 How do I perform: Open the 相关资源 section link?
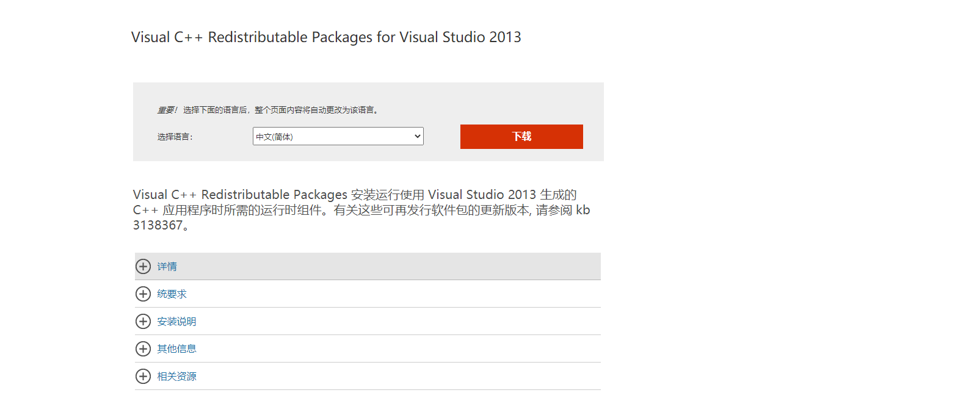(x=176, y=377)
